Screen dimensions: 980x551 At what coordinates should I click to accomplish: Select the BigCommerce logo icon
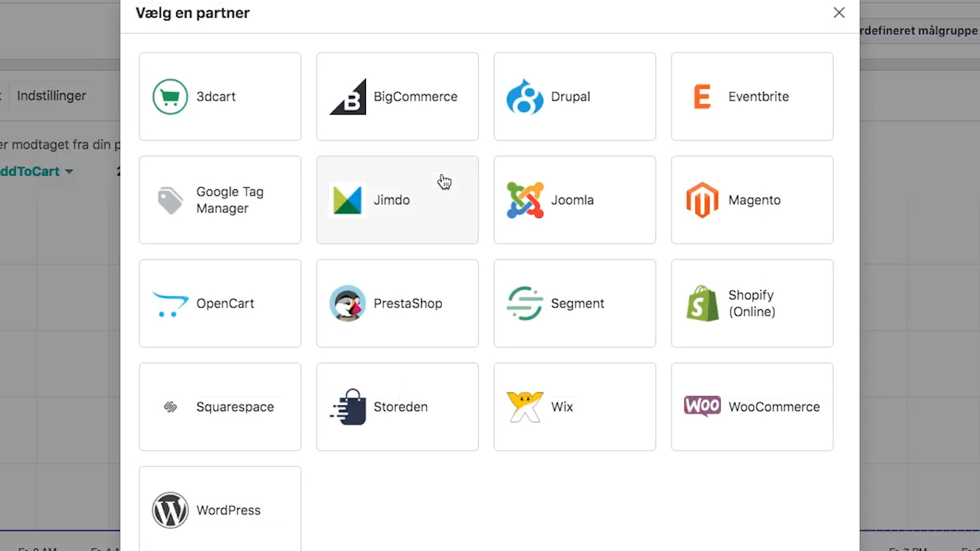point(348,96)
